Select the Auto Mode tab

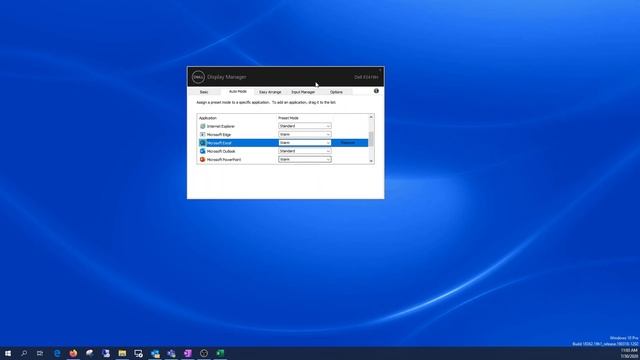[238, 91]
